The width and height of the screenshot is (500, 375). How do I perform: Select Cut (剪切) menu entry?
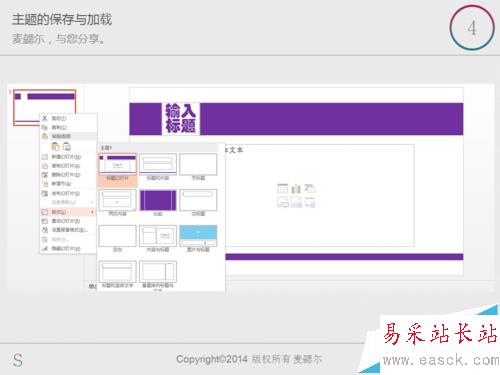(x=68, y=118)
